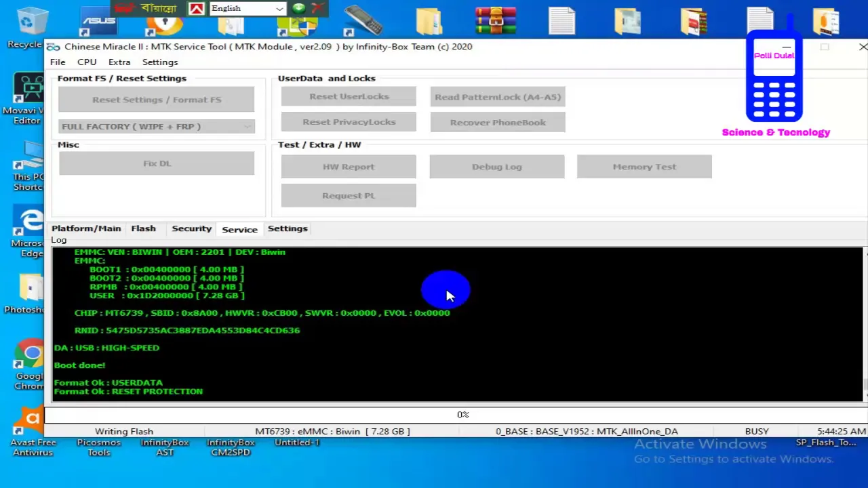Open the mobile phone shortcut desktop icon
The height and width of the screenshot is (488, 868).
coord(363,20)
